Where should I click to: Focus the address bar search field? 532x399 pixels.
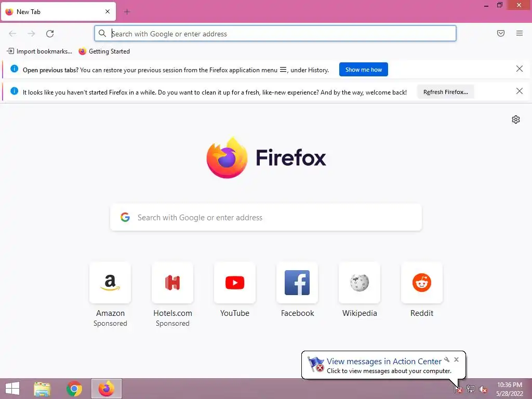[x=275, y=34]
